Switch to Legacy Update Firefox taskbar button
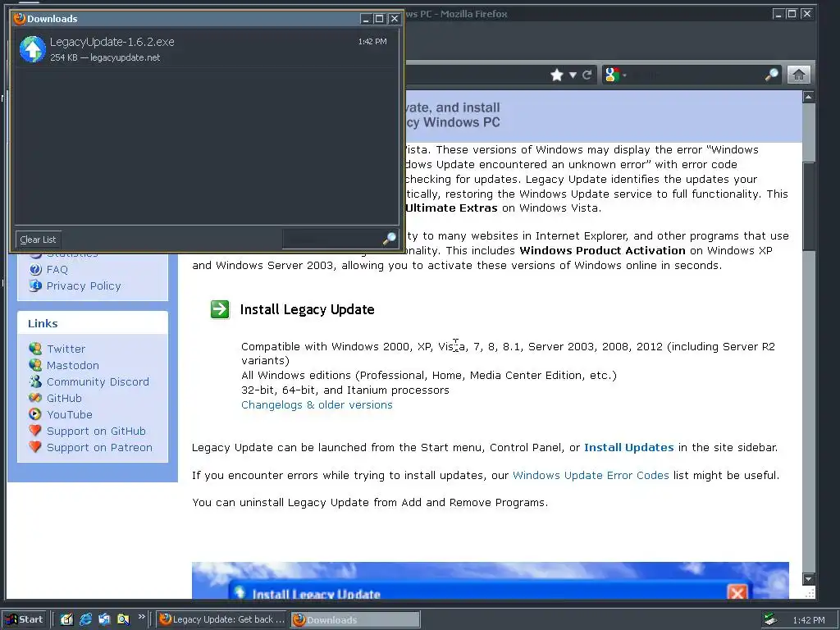This screenshot has height=630, width=840. (222, 619)
